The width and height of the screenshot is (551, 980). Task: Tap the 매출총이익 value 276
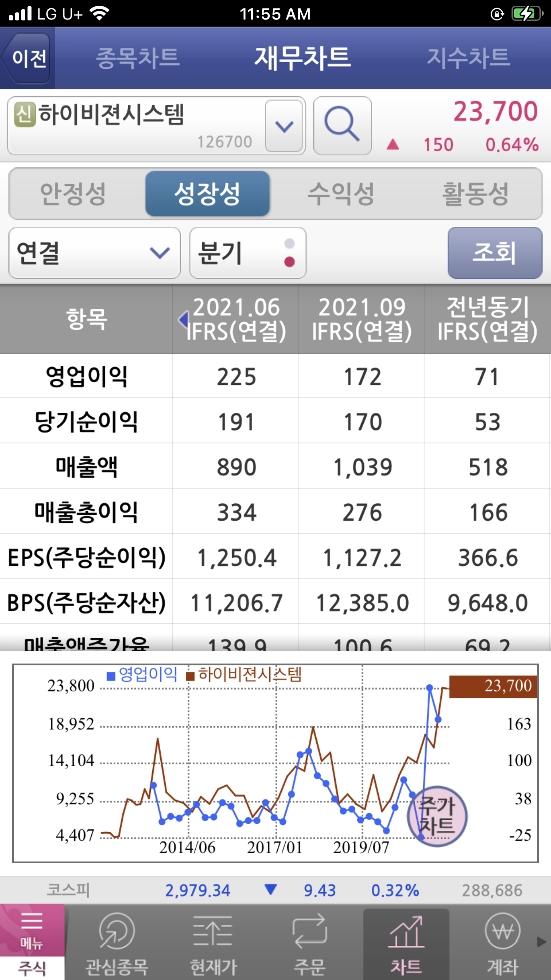tap(362, 513)
